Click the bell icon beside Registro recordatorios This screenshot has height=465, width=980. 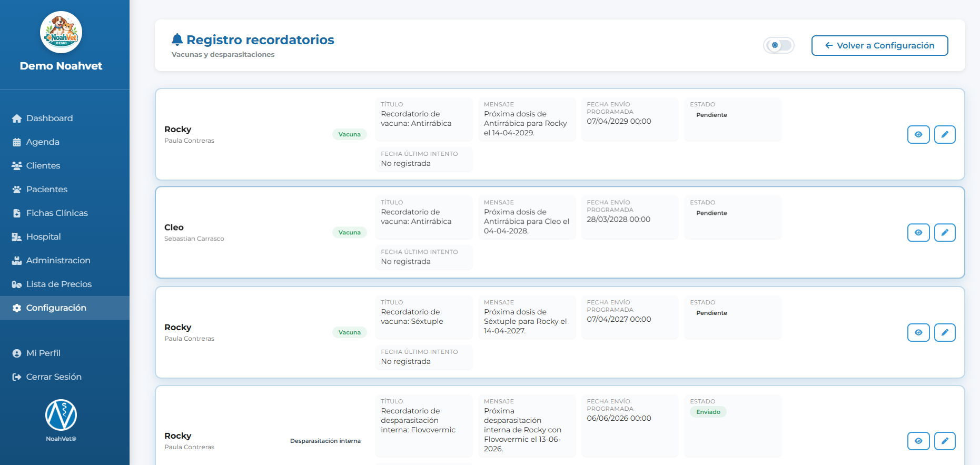tap(177, 39)
